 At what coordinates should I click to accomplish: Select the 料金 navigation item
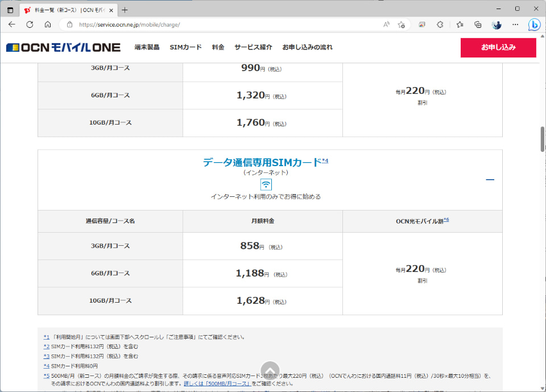point(218,47)
